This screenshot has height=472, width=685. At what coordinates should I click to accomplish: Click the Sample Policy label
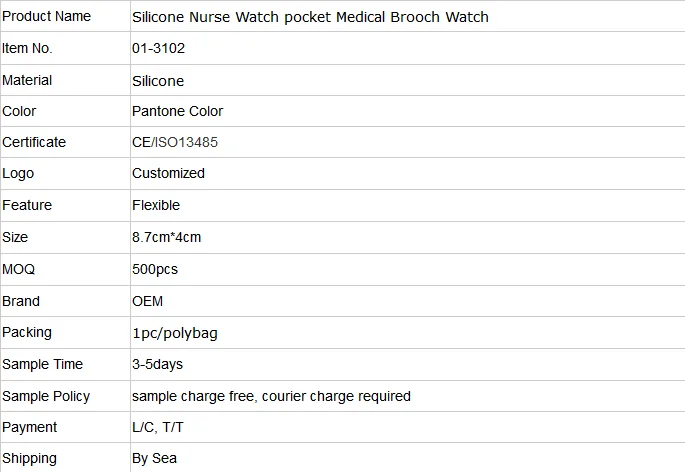pos(46,396)
